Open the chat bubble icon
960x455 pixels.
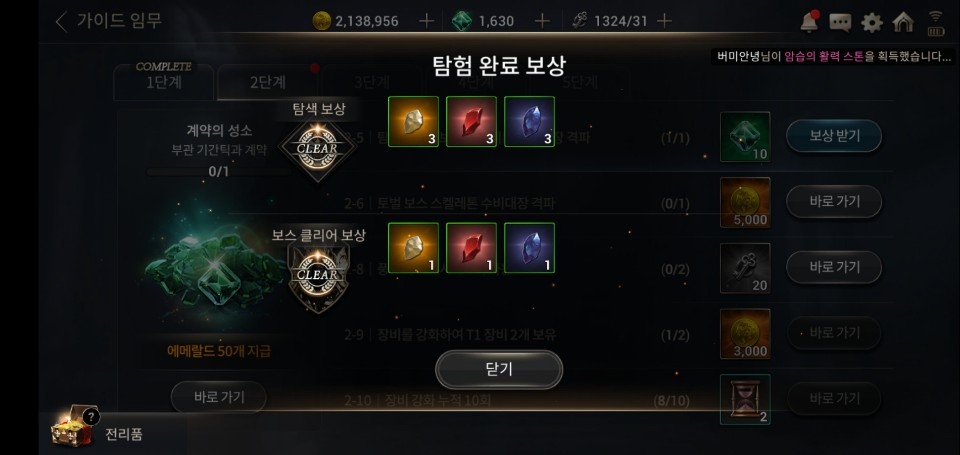click(x=840, y=23)
